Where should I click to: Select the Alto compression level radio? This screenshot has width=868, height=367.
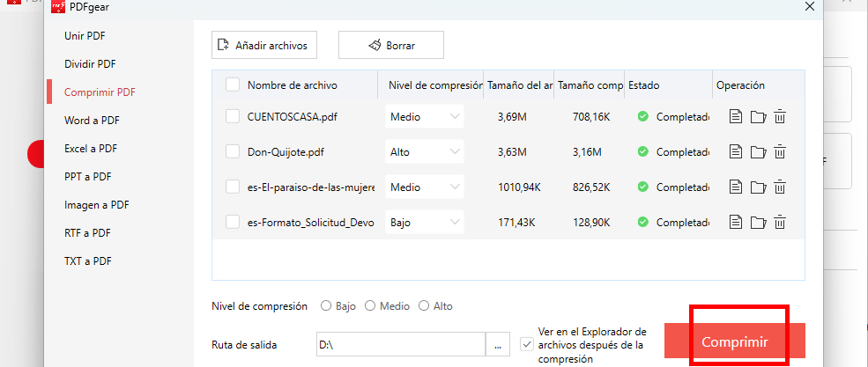[x=425, y=306]
